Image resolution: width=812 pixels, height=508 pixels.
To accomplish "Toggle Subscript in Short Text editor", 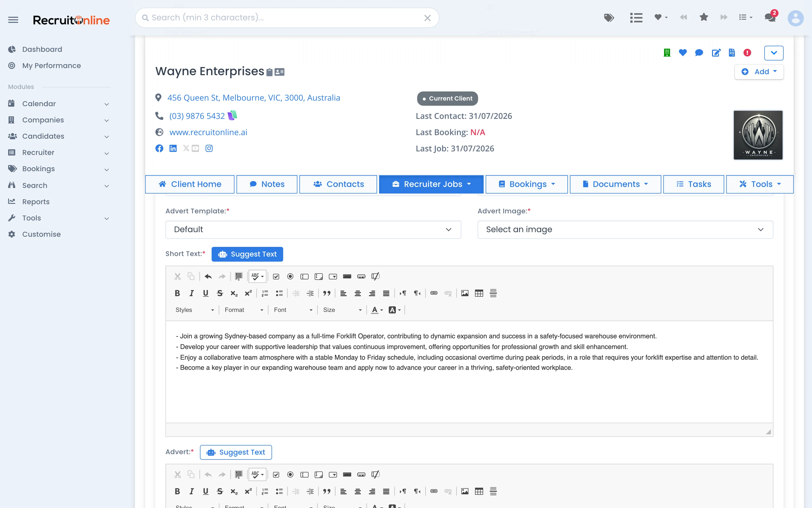I will tap(234, 293).
